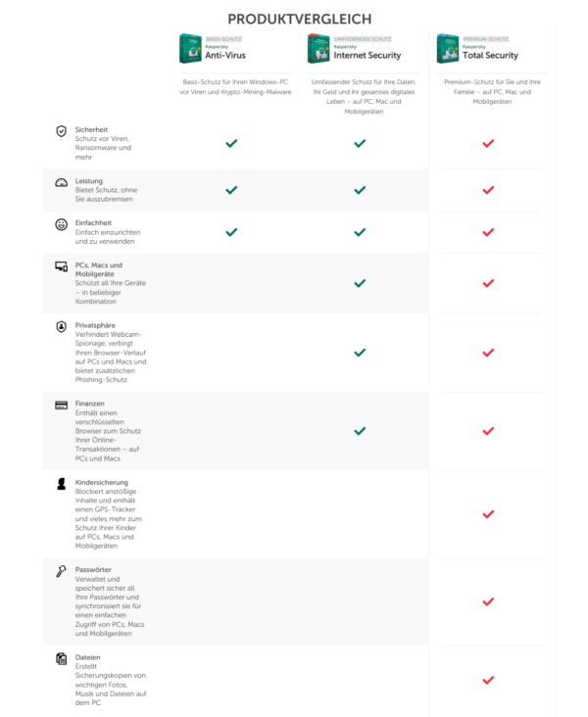Screen dimensions: 588x717
Task: Click the Finanzen credit card icon
Action: [61, 405]
